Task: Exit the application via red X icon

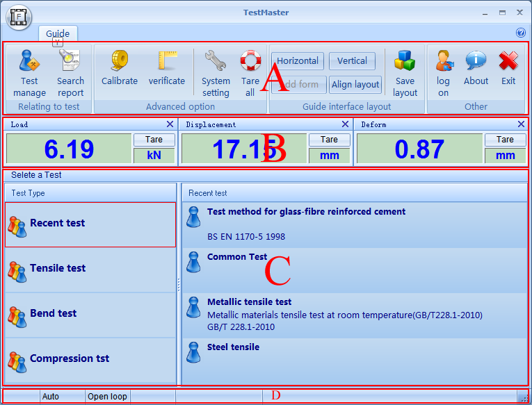Action: (508, 68)
